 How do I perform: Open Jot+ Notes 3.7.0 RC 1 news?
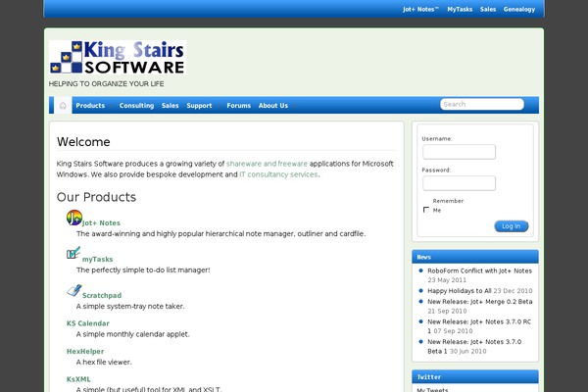[x=479, y=326]
